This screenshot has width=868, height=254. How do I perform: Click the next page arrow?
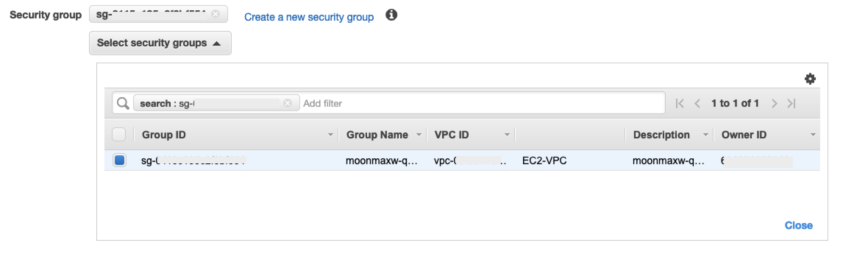(775, 103)
